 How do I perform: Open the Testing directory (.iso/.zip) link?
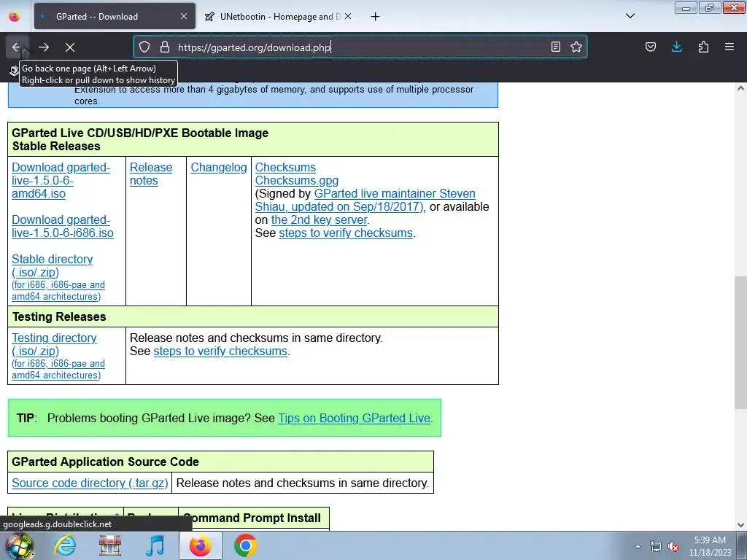point(54,344)
